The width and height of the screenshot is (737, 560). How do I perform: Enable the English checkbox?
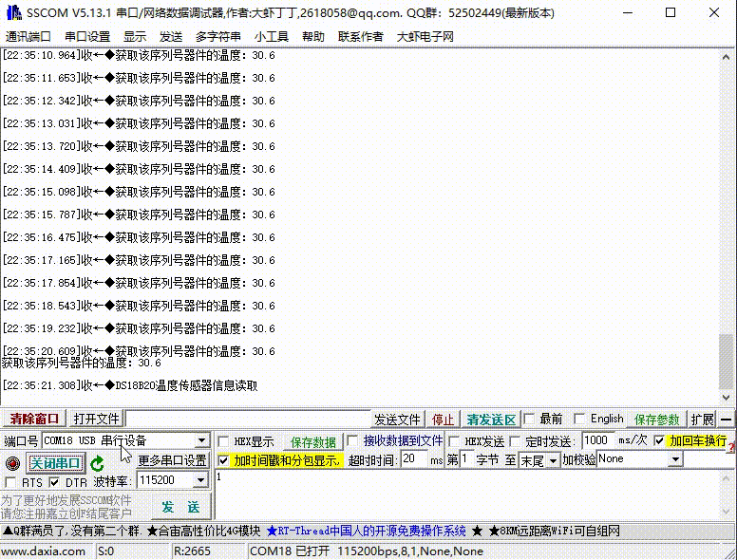[580, 419]
